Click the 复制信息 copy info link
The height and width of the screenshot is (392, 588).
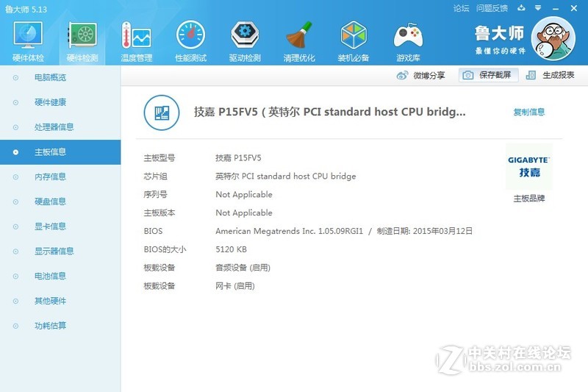528,112
